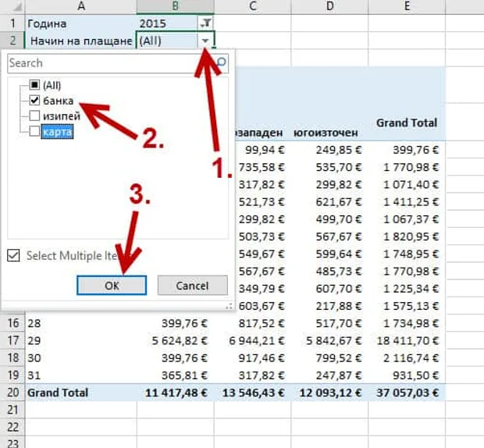Check the карта checkbox
The image size is (484, 448).
click(x=34, y=131)
